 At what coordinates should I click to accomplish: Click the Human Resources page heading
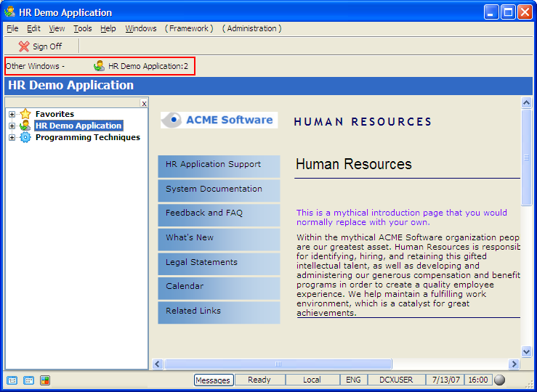[354, 164]
